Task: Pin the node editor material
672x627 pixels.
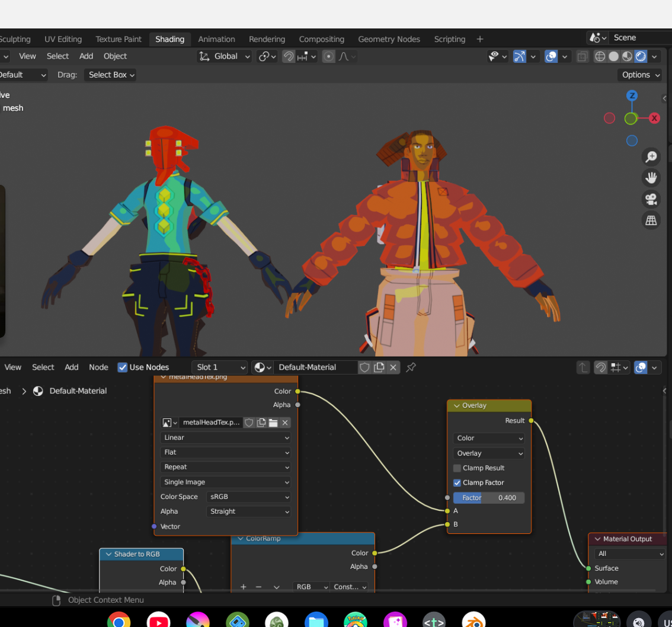Action: (411, 367)
